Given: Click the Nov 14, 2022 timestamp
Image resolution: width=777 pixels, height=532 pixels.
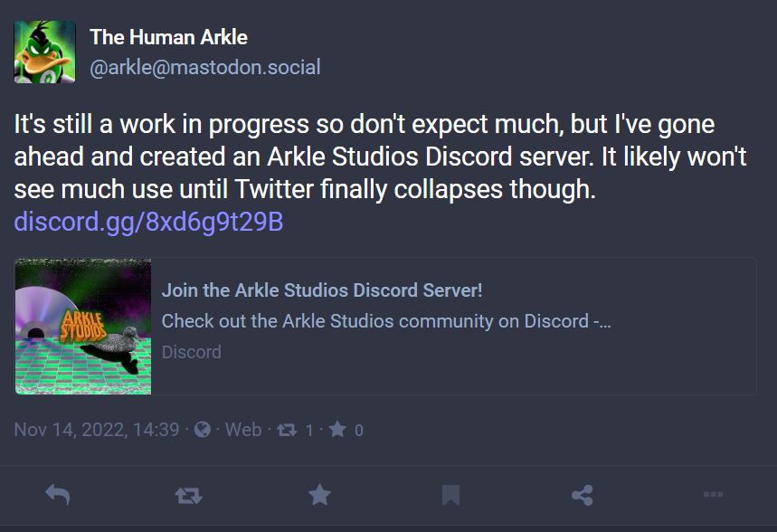Looking at the screenshot, I should click(97, 430).
